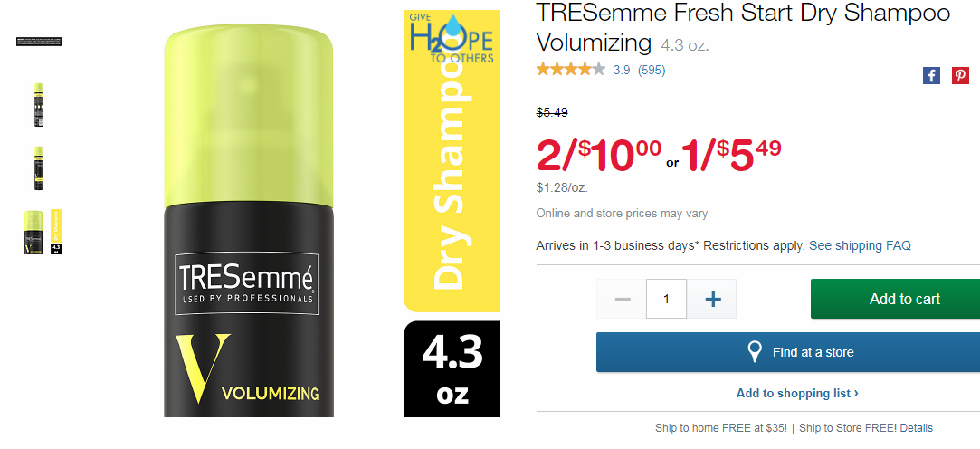Viewport: 980px width, 449px height.
Task: Select the first warning label thumbnail
Action: tap(39, 42)
